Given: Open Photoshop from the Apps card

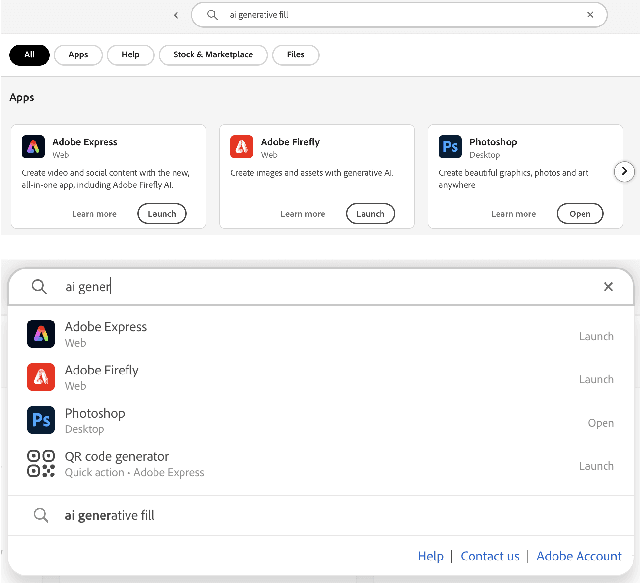Looking at the screenshot, I should tap(580, 214).
